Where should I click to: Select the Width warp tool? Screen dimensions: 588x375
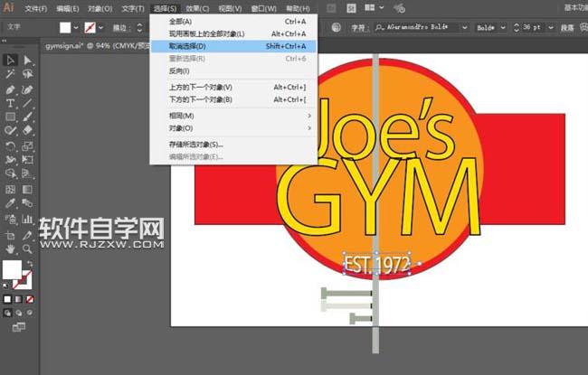click(x=10, y=160)
